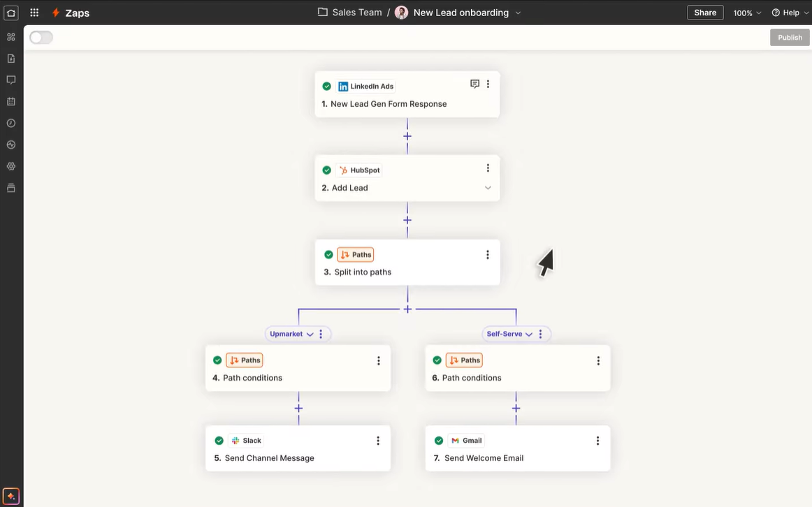Click the green check on the HubSpot step
The height and width of the screenshot is (507, 812).
click(x=326, y=170)
